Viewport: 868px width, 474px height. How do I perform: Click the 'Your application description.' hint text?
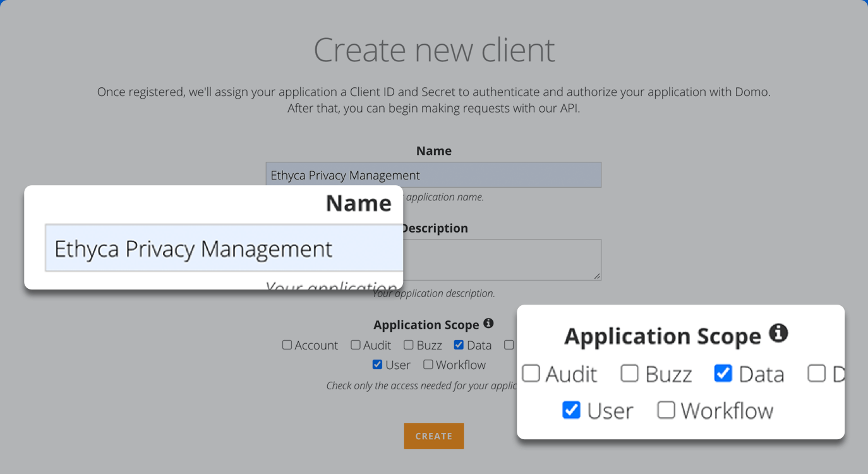pos(434,293)
